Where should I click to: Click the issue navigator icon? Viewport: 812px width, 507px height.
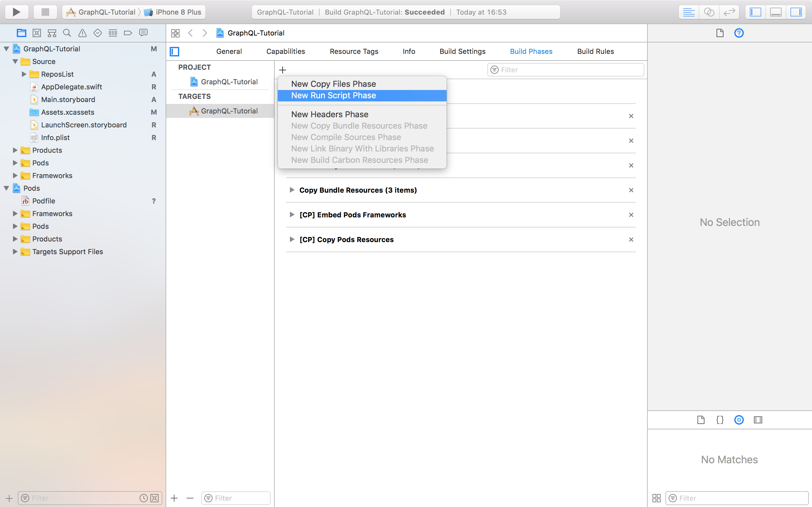[82, 33]
